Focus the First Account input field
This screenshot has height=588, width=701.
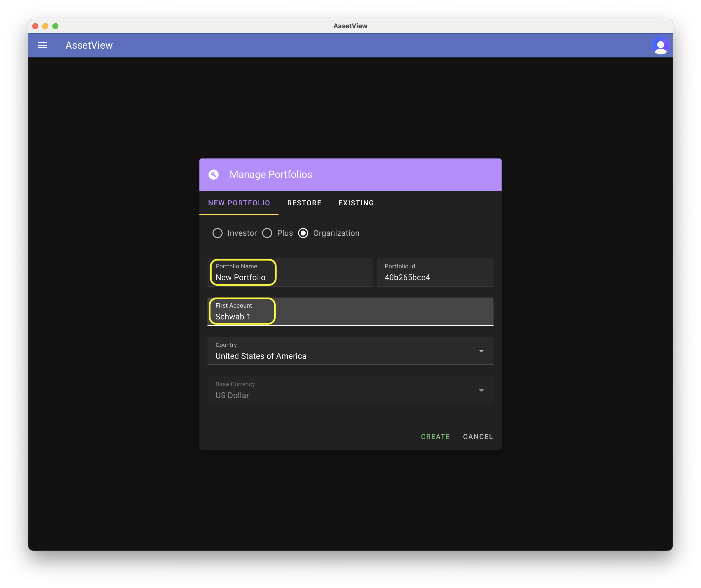coord(350,312)
